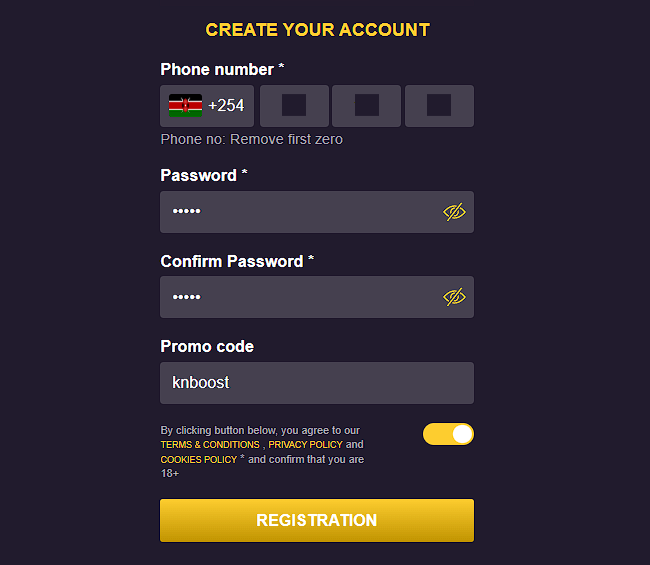Toggle the yellow agreement switch

448,434
